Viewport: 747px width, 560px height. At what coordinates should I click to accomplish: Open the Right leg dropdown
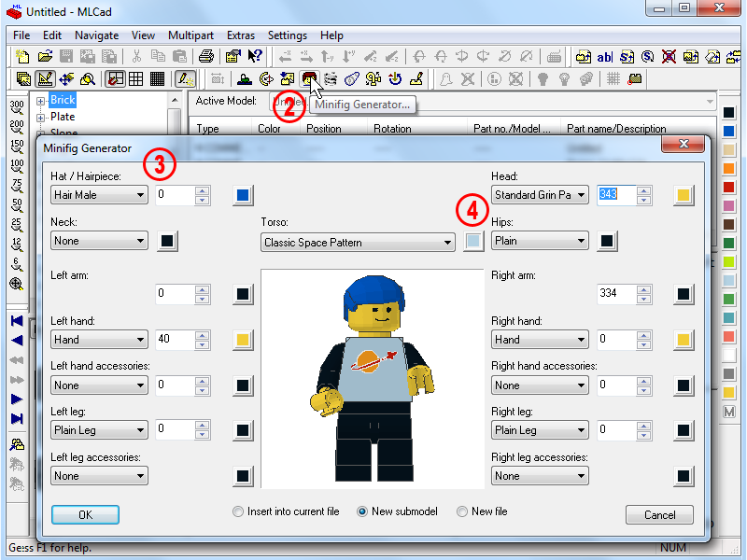click(540, 430)
